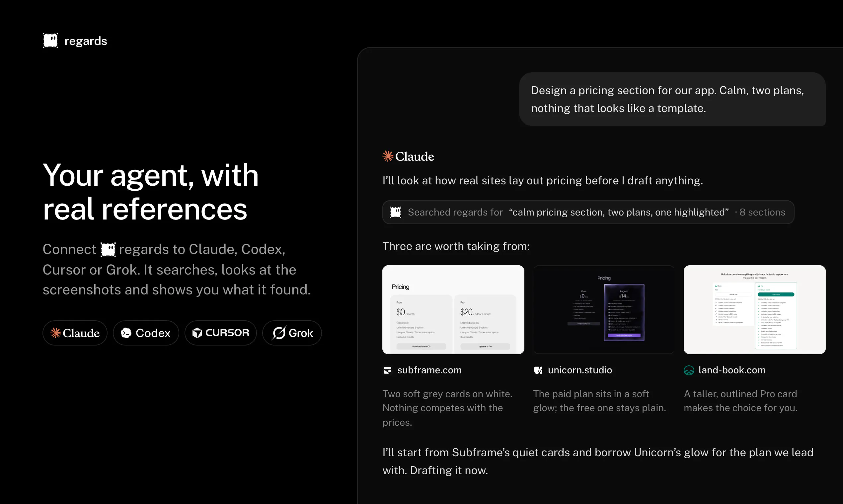Click the 'Two soft grey cards on white' description

coord(447,408)
